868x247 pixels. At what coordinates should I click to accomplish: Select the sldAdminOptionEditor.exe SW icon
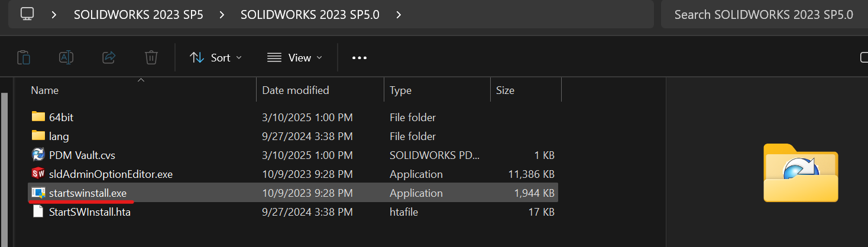pyautogui.click(x=38, y=174)
